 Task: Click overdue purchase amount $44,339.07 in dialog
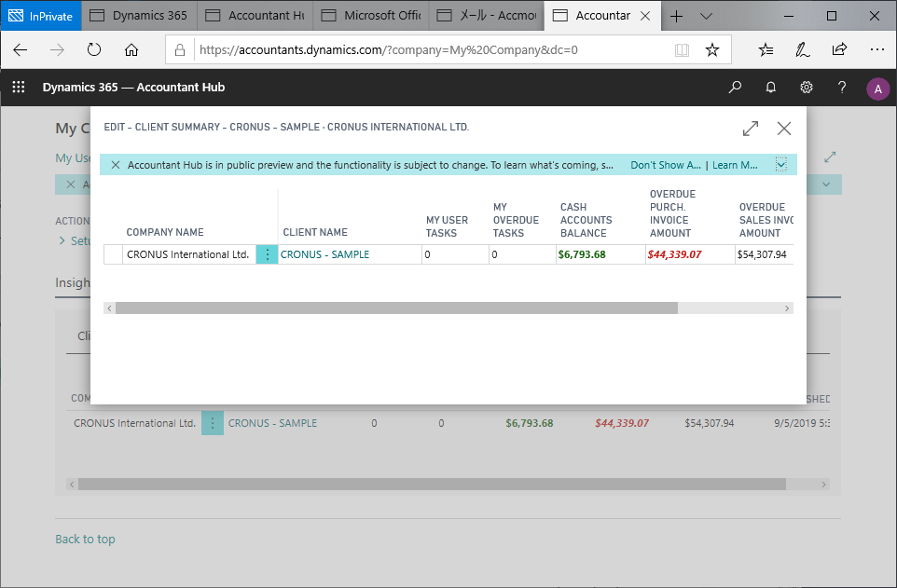(x=674, y=254)
